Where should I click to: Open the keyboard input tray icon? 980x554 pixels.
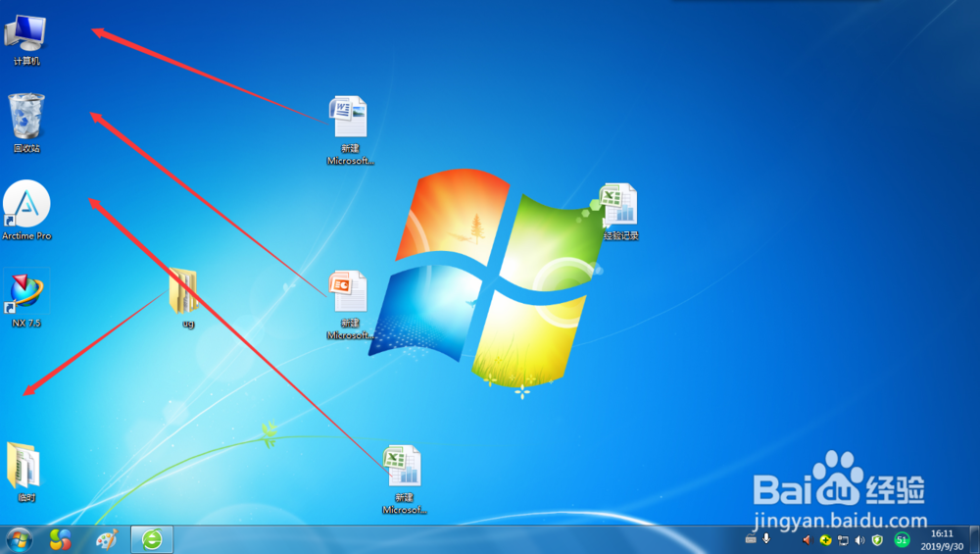click(x=751, y=539)
